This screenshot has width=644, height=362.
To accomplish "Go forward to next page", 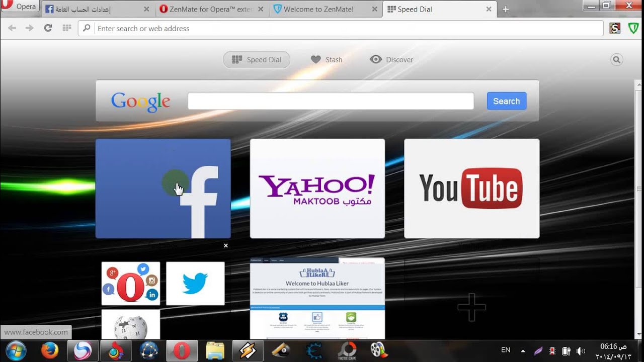I will click(30, 28).
